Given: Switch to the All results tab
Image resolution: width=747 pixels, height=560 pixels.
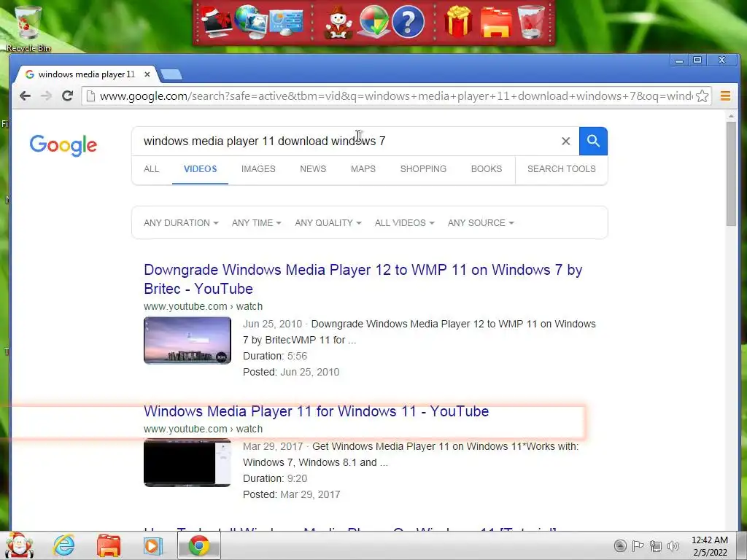Looking at the screenshot, I should click(x=152, y=169).
